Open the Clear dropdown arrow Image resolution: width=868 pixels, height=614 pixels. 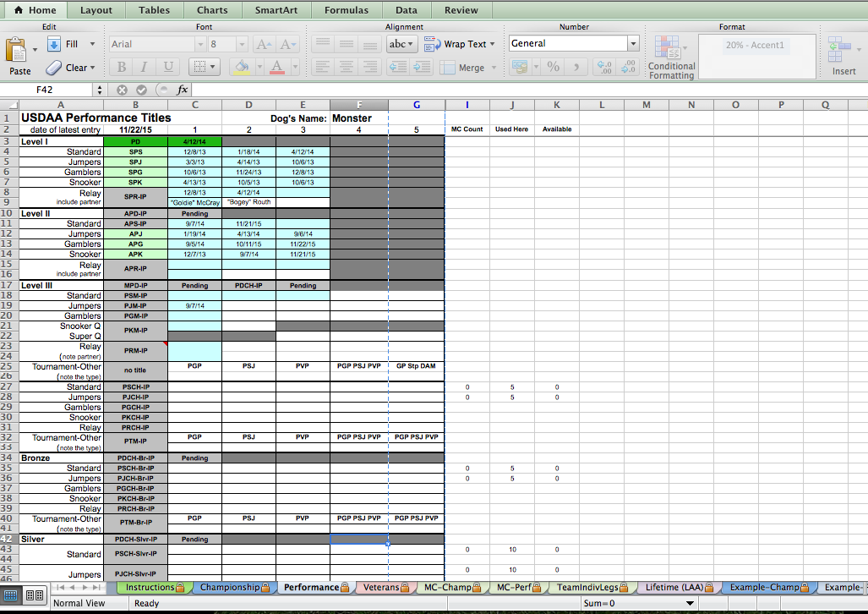click(x=92, y=68)
